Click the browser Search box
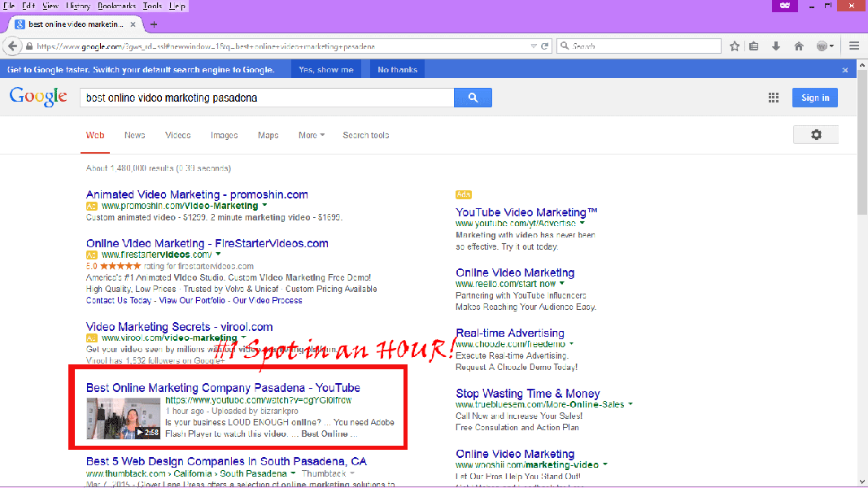 point(639,46)
